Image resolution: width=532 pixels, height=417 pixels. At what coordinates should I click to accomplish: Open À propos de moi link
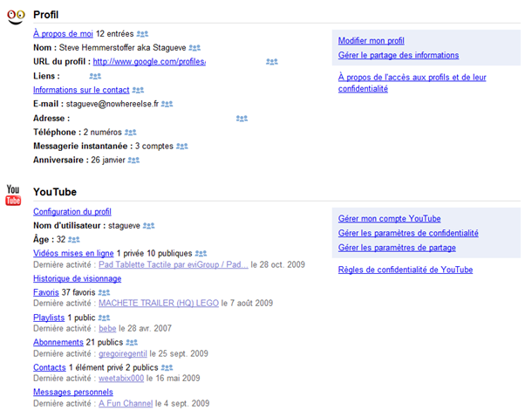[x=63, y=34]
